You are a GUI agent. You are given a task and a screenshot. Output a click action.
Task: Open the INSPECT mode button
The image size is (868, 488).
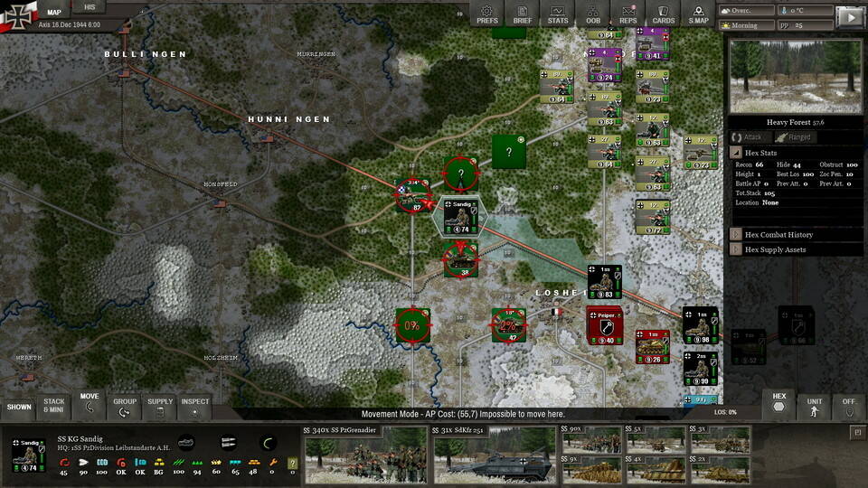[x=195, y=406]
